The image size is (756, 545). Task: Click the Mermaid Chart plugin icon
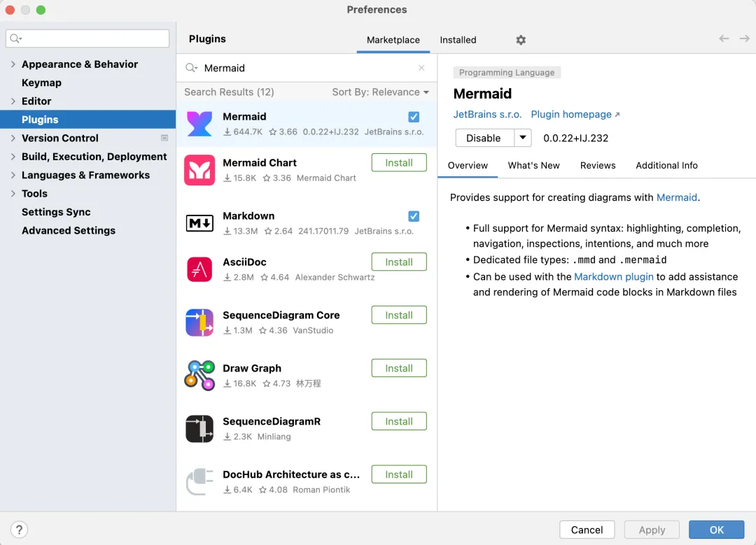tap(199, 170)
